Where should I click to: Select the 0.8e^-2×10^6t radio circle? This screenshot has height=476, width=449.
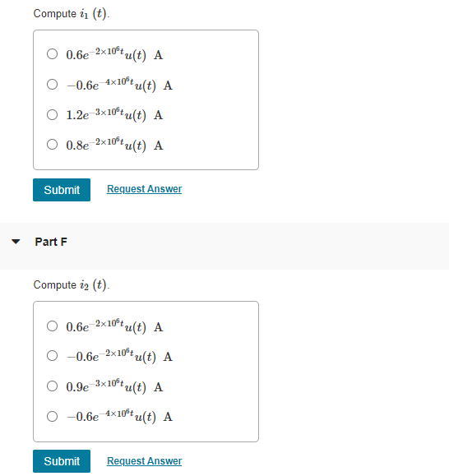(52, 144)
